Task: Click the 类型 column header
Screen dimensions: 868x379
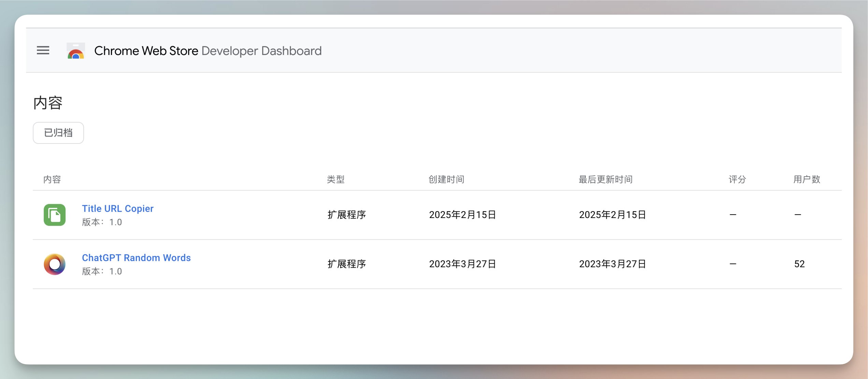Action: point(336,179)
